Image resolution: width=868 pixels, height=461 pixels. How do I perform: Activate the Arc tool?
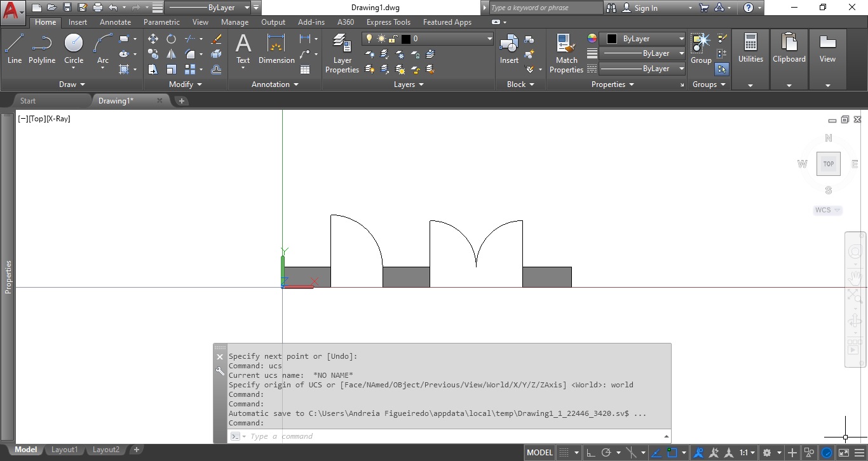102,49
